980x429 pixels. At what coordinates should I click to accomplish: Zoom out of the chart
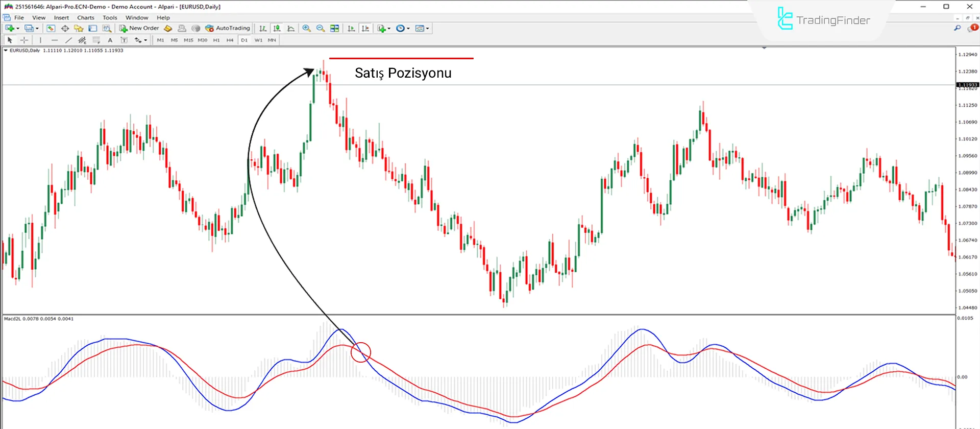click(x=321, y=28)
